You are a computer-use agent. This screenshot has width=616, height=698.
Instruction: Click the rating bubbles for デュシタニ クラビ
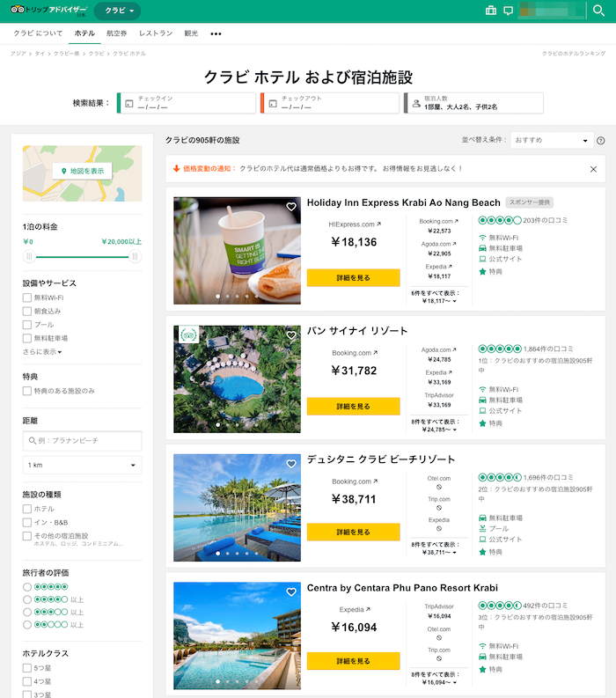pyautogui.click(x=499, y=478)
